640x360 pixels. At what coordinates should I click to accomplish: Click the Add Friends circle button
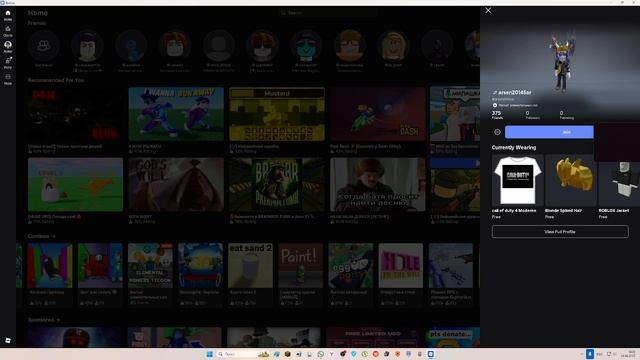[44, 46]
